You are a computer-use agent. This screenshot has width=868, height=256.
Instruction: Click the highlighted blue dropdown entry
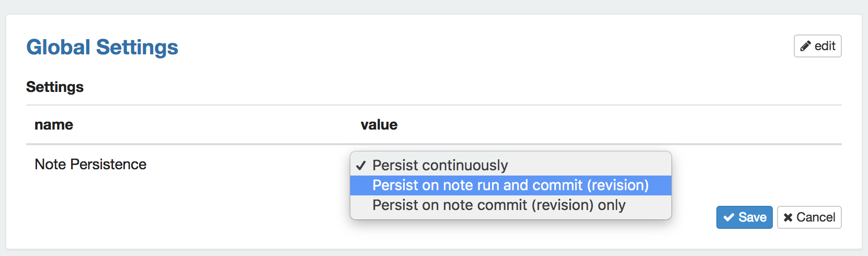(x=511, y=185)
